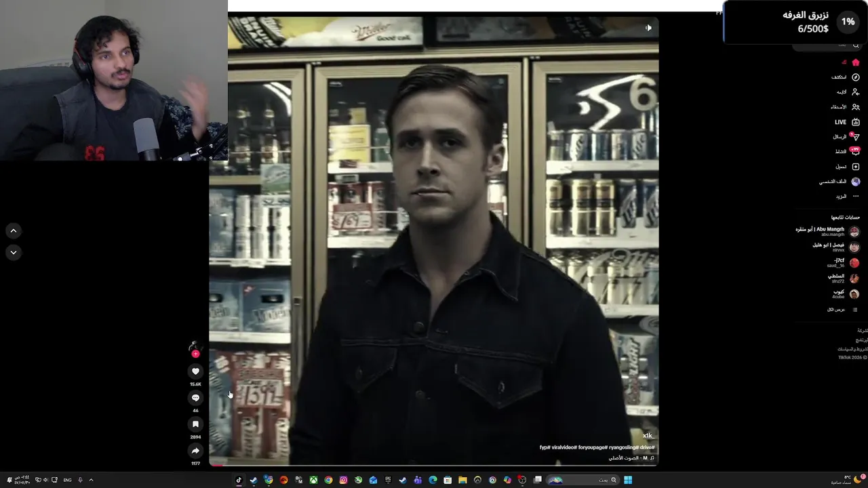Like the video with the heart icon

click(195, 371)
